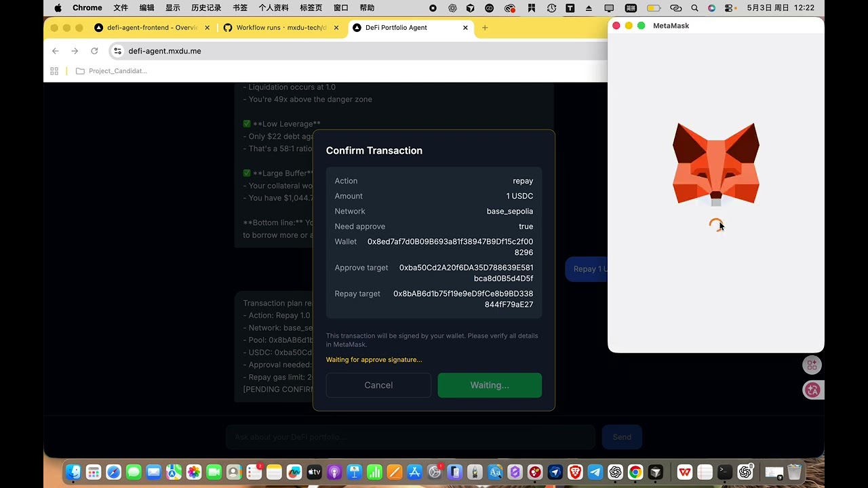Click the 1 USDC amount value
This screenshot has width=868, height=488.
coord(519,196)
